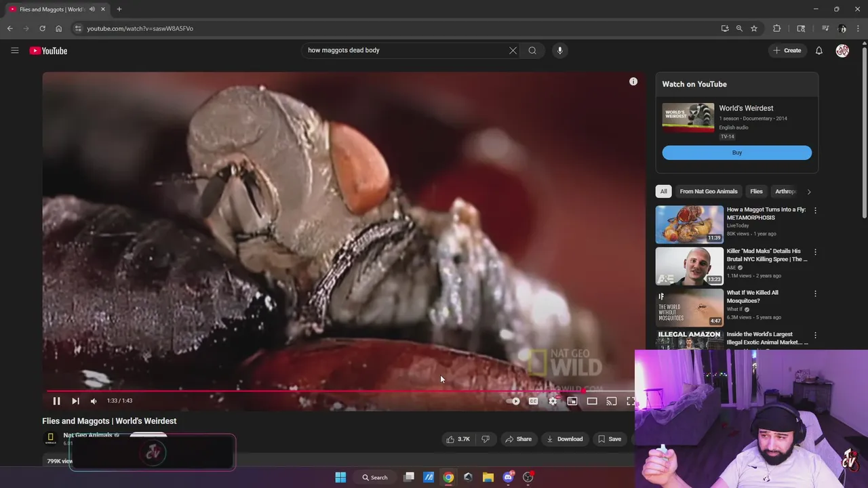
Task: Open taskbar Search box
Action: coord(375,477)
